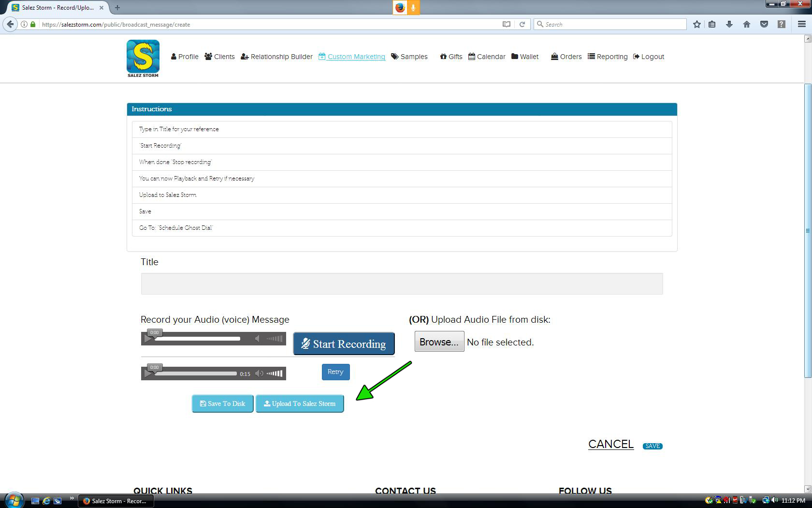Viewport: 812px width, 508px height.
Task: Reload the page with refresh icon
Action: 522,24
